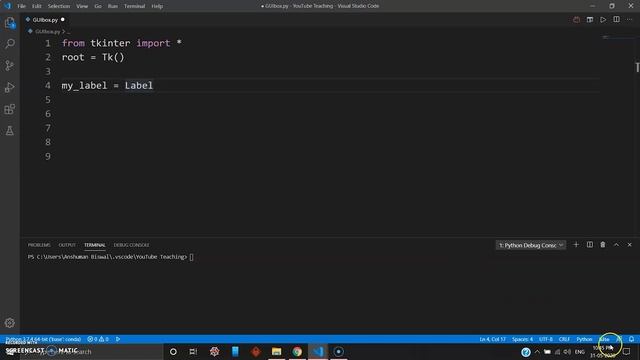Screen dimensions: 640x360
Task: Click line number 6 in the gutter
Action: (x=48, y=114)
